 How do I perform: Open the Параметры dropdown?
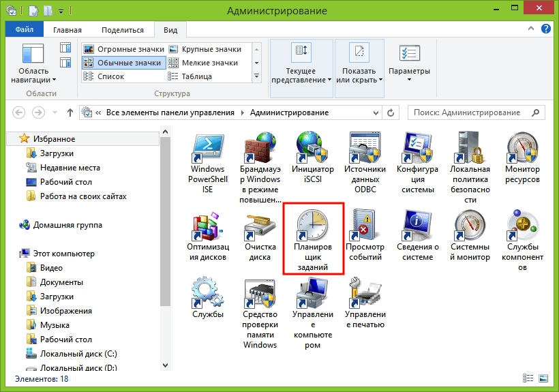coord(409,64)
